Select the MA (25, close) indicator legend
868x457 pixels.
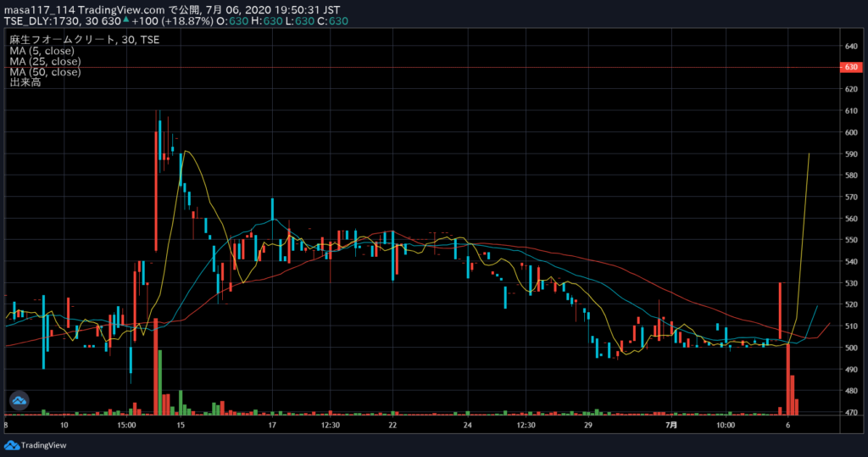click(x=45, y=61)
